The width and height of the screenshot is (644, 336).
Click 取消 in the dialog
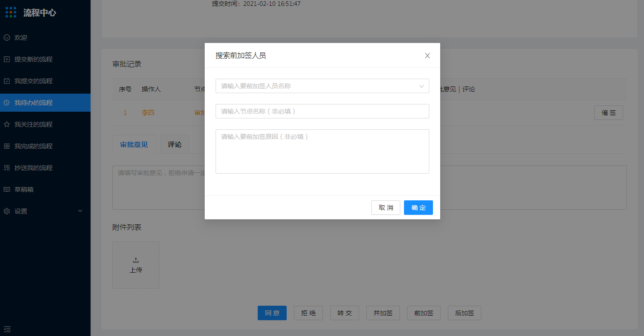(386, 208)
